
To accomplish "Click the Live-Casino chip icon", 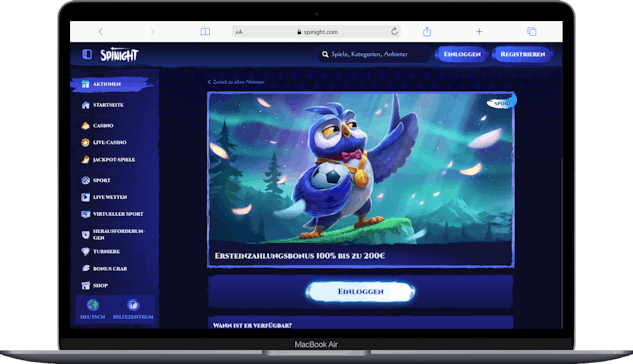I will [x=85, y=142].
